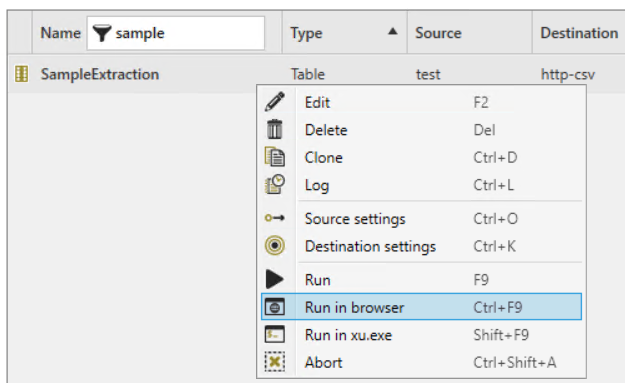
Task: Click the funnel filter icon in Name field
Action: point(101,33)
